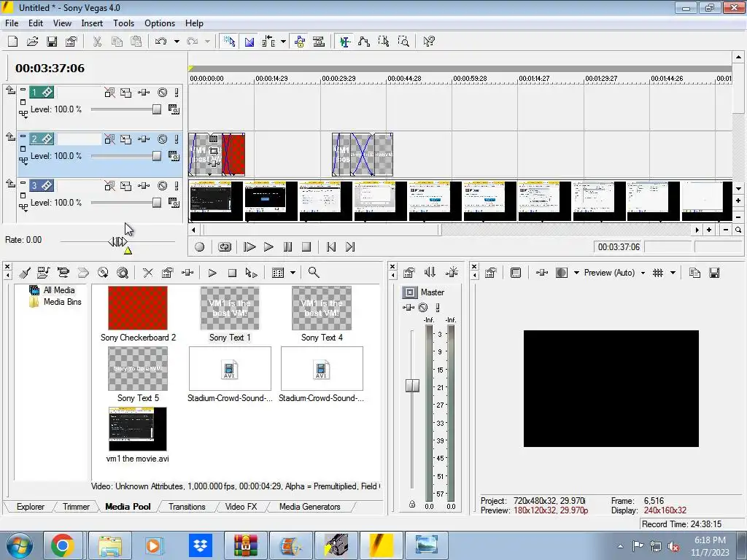Save snapshot to file in preview

pos(714,273)
